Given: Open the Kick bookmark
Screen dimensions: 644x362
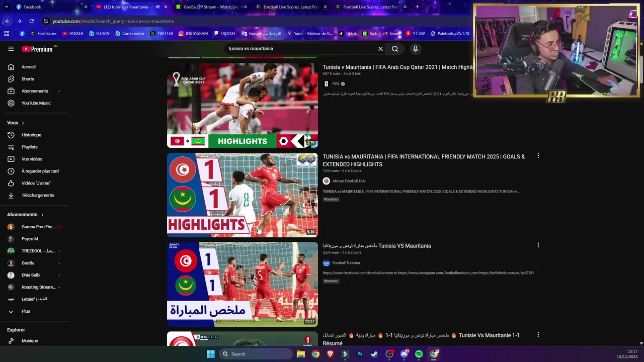Looking at the screenshot, I should (x=369, y=34).
